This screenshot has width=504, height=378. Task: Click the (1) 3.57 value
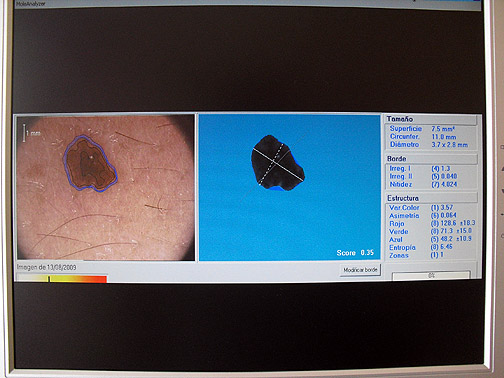[x=442, y=207]
